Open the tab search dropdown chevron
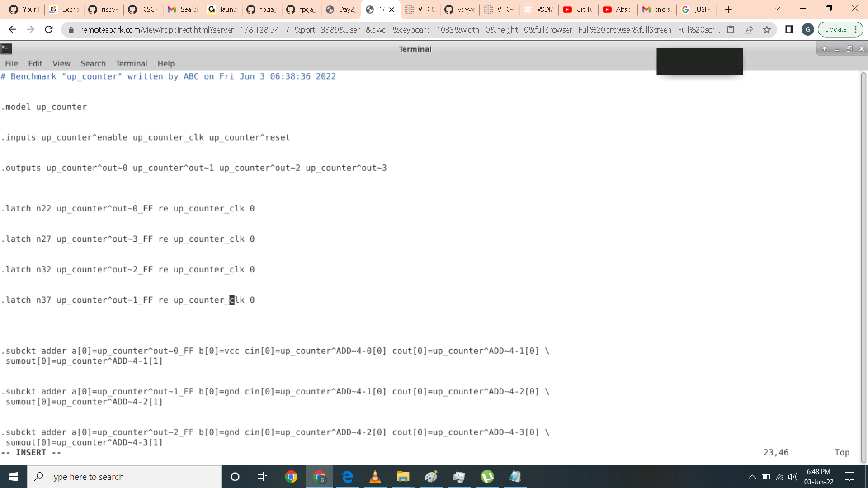The height and width of the screenshot is (488, 868). tap(777, 9)
